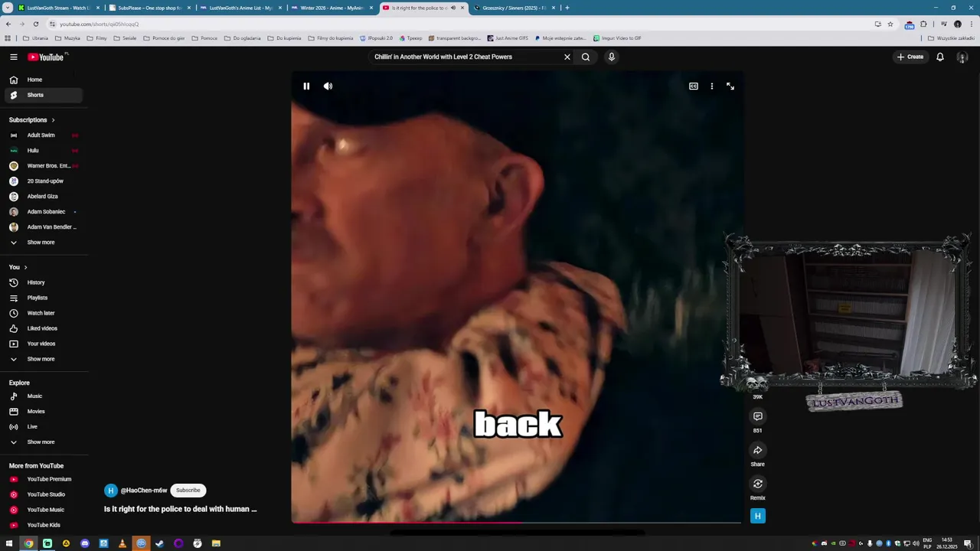Open the Create button

[x=910, y=57]
